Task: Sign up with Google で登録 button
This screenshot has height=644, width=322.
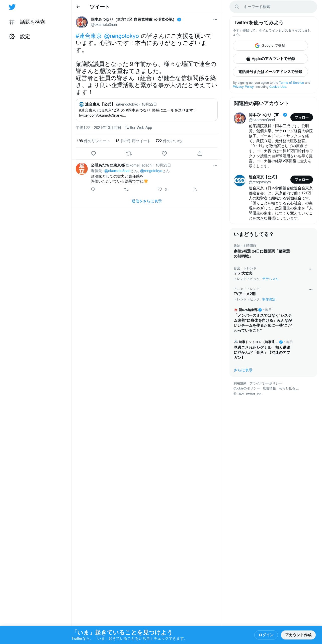Action: (x=270, y=46)
